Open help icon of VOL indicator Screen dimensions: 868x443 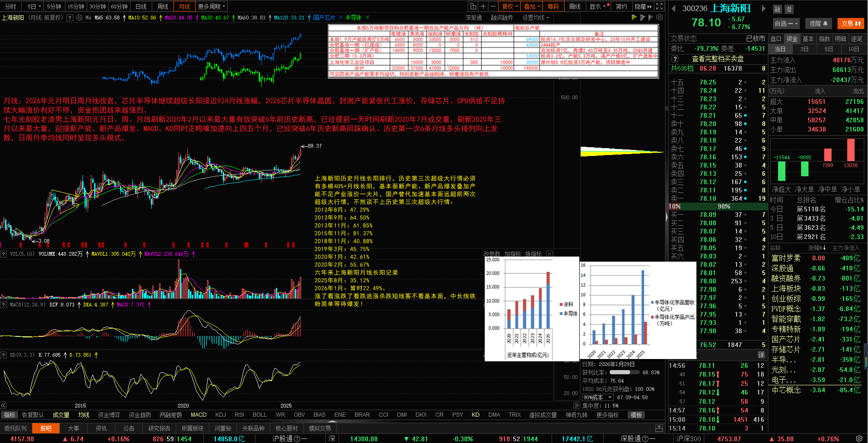(x=4, y=254)
